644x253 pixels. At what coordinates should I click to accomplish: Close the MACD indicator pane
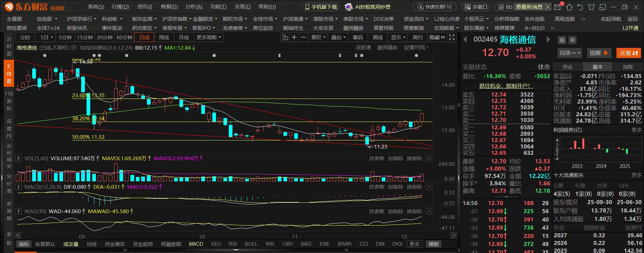point(429,187)
